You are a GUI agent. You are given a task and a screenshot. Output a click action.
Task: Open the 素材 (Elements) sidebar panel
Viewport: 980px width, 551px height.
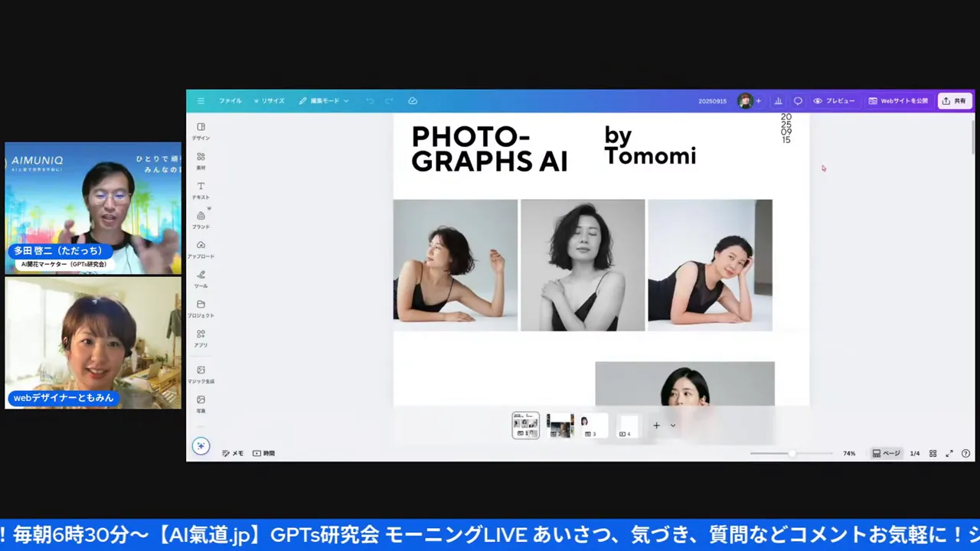tap(201, 160)
